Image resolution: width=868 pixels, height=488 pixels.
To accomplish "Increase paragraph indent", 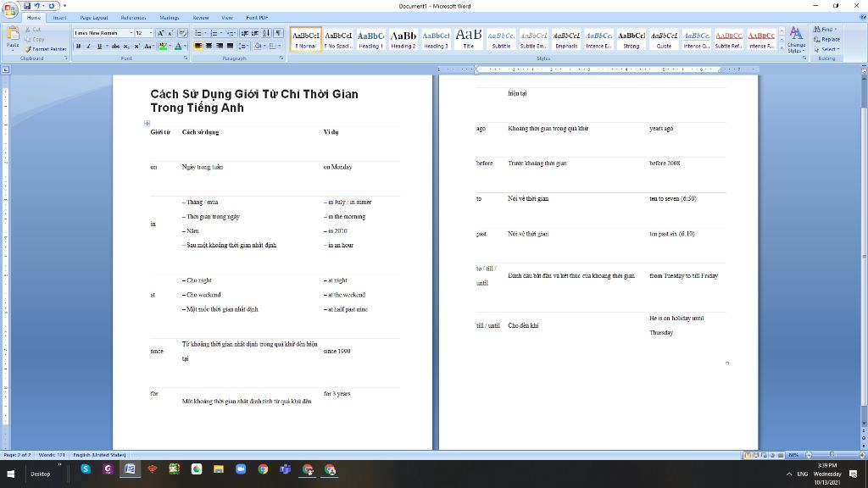I will [254, 33].
